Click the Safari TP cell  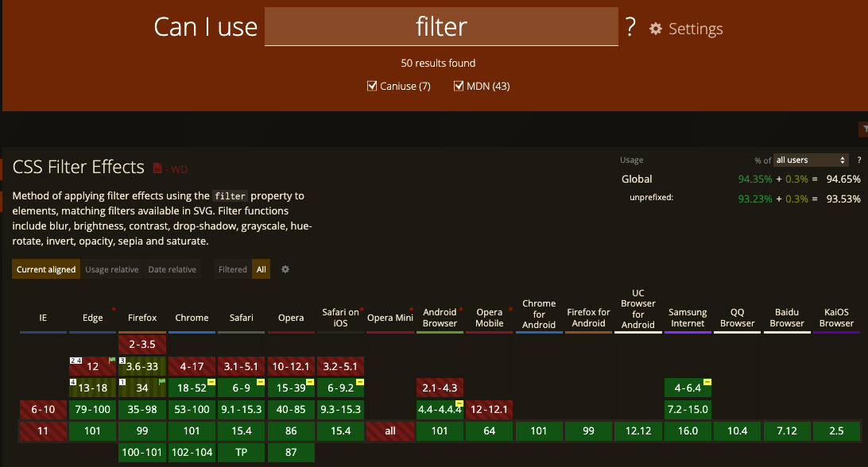click(242, 453)
